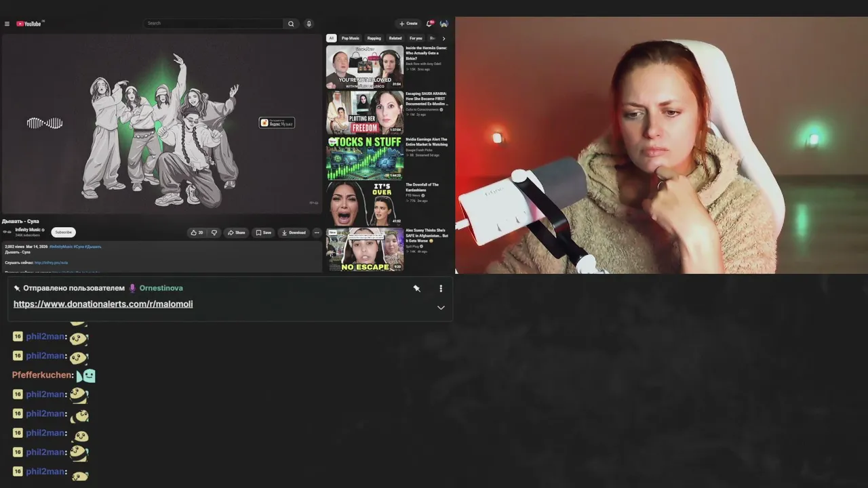Show more filter chips with right chevron
This screenshot has width=868, height=488.
pyautogui.click(x=444, y=38)
